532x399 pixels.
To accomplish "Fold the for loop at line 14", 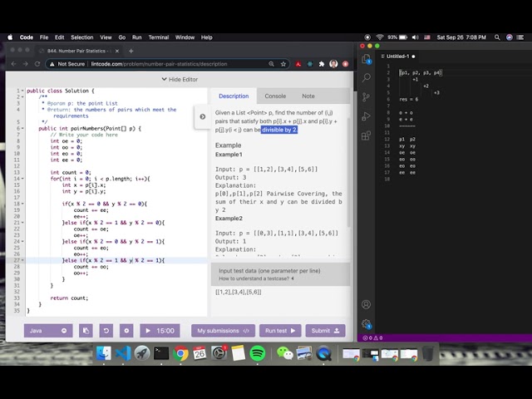I will coord(22,179).
